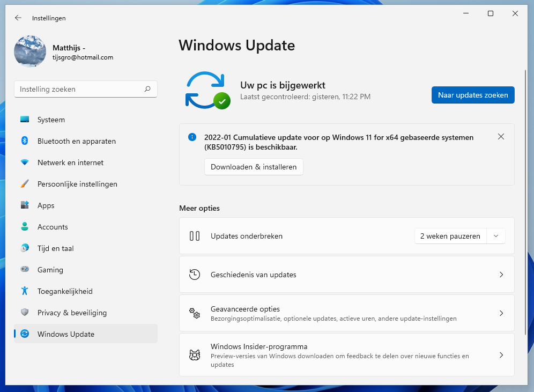Click the Privacy & beveiliging shield icon

[x=25, y=313]
